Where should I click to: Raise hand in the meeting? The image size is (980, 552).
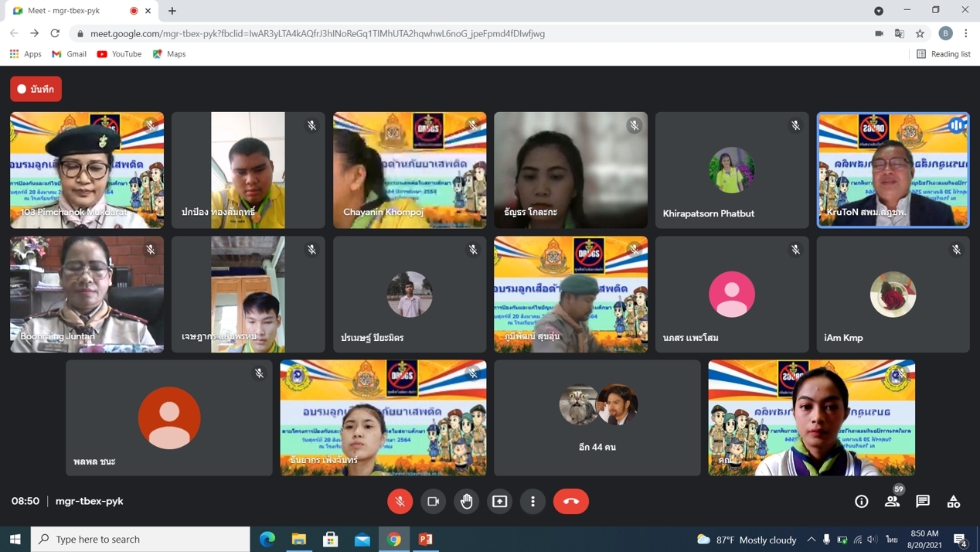(x=467, y=501)
